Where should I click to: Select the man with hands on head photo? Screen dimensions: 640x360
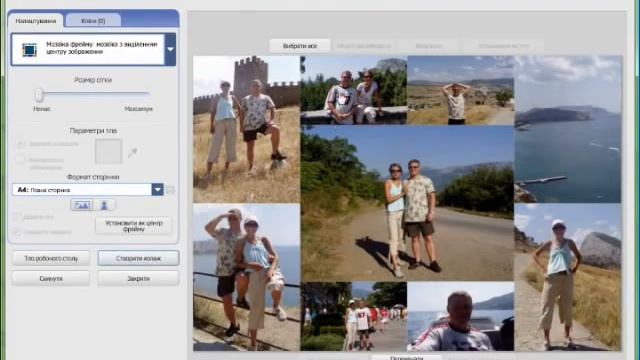460,90
